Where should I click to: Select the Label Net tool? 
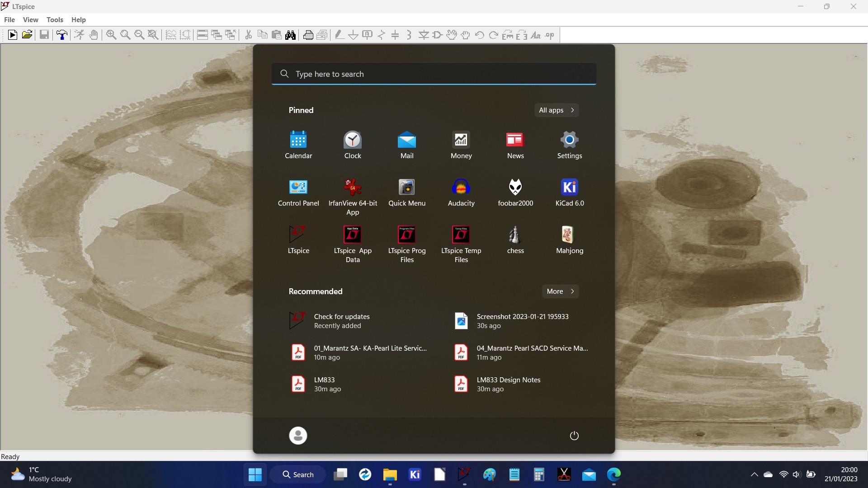coord(368,35)
